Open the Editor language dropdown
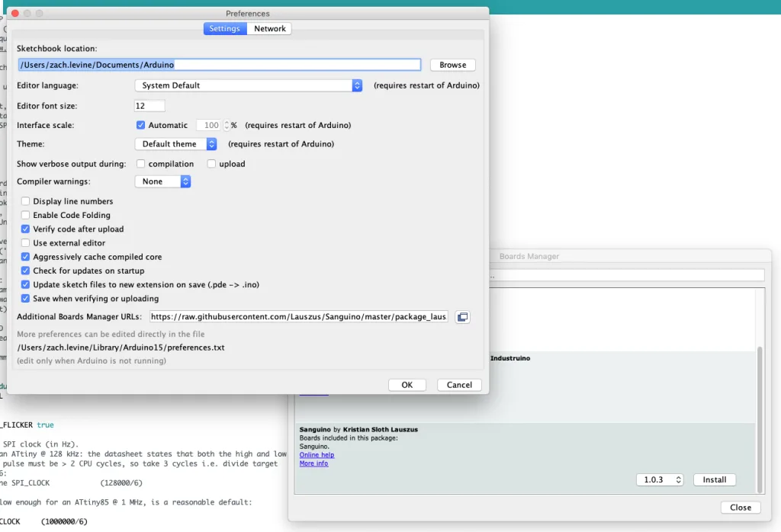This screenshot has width=781, height=532. point(248,85)
